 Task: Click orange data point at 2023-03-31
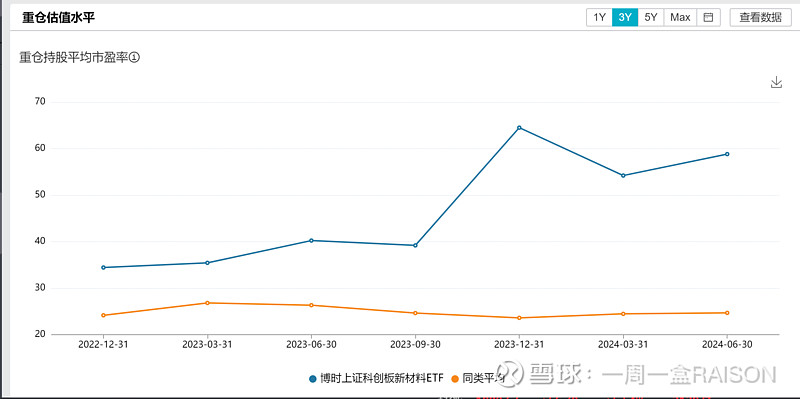click(207, 303)
